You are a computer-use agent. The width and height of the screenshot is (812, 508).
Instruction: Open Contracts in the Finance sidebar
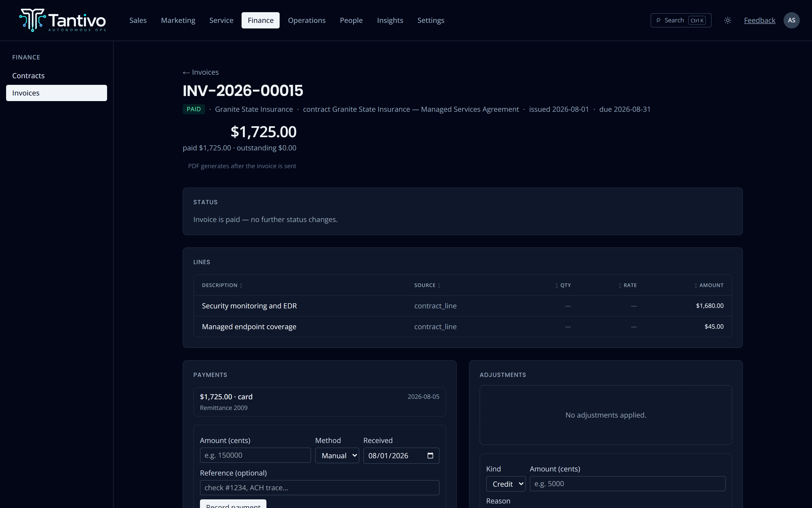56,76
